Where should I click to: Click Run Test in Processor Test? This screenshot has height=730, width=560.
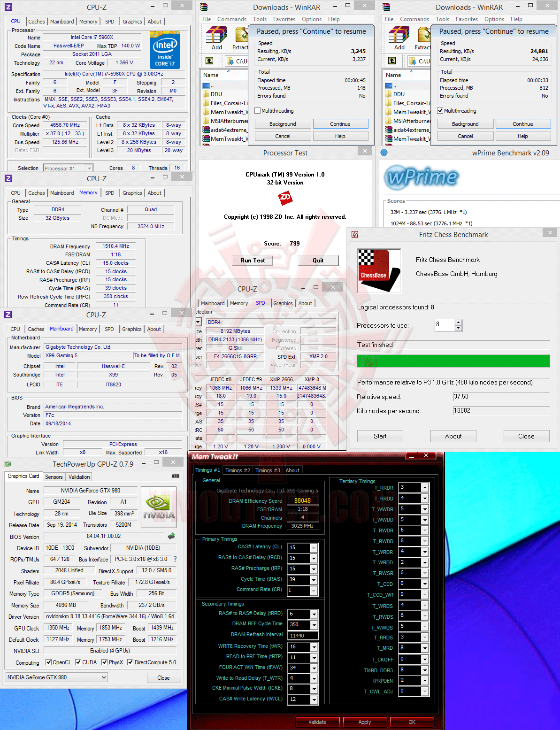tap(253, 261)
